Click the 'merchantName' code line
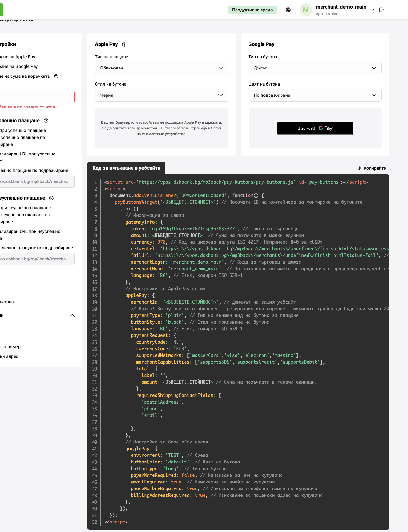 (260, 269)
